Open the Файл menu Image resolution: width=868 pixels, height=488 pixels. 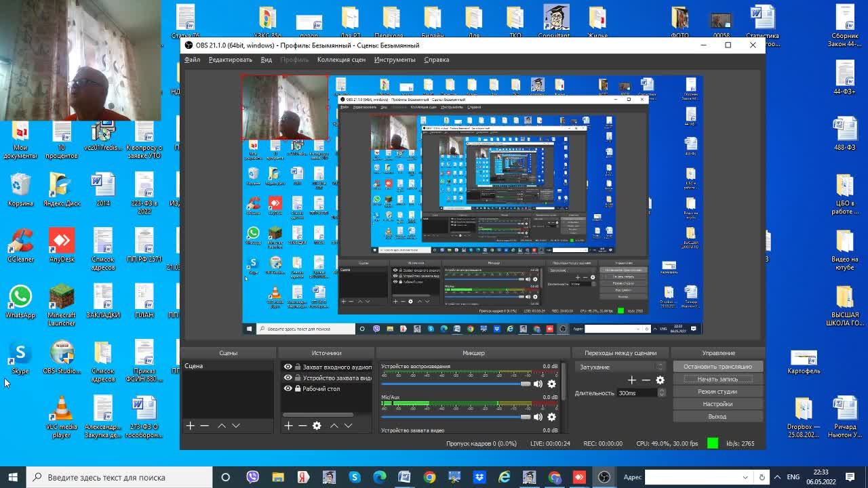pyautogui.click(x=192, y=60)
